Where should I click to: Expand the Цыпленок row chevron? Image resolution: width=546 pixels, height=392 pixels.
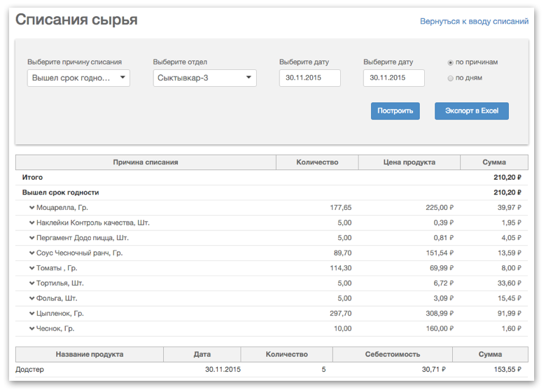coord(31,314)
